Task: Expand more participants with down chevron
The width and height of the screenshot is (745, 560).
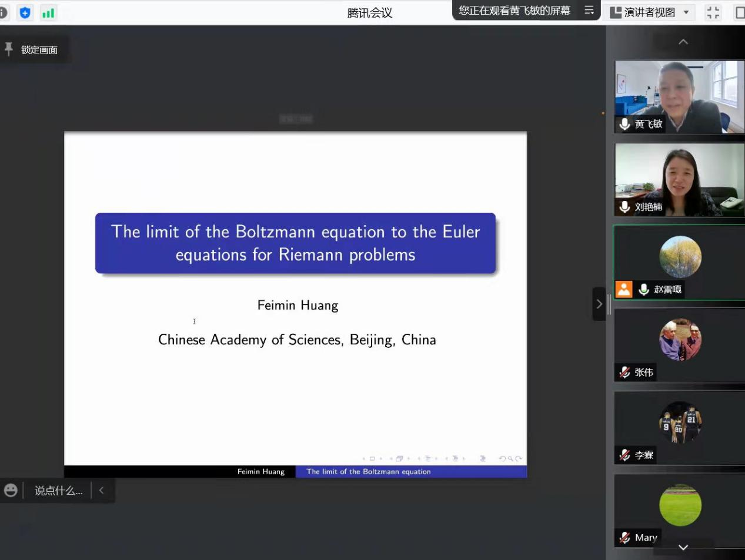Action: tap(682, 547)
